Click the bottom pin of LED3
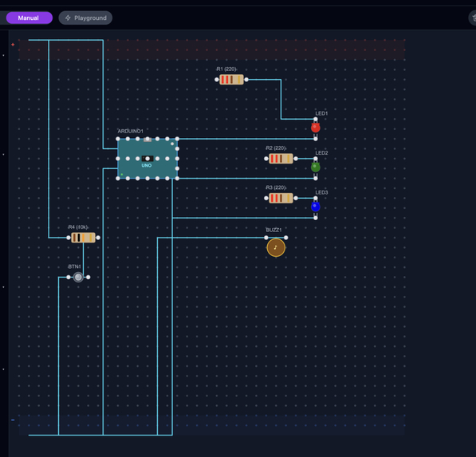 tap(316, 218)
